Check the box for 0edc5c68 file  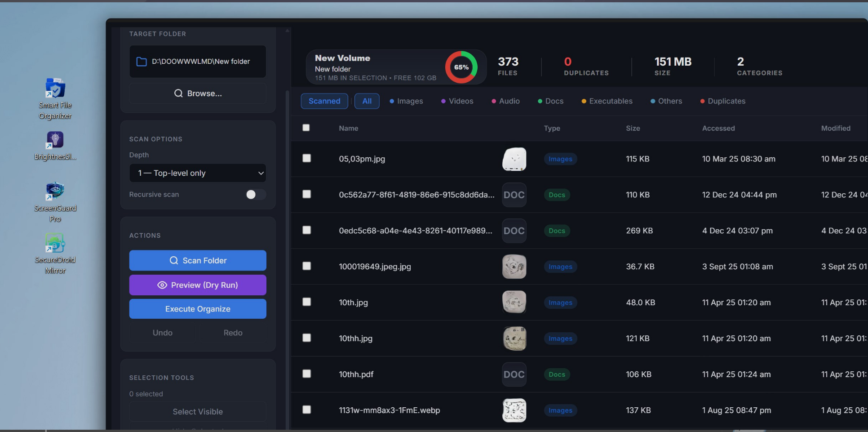[306, 230]
